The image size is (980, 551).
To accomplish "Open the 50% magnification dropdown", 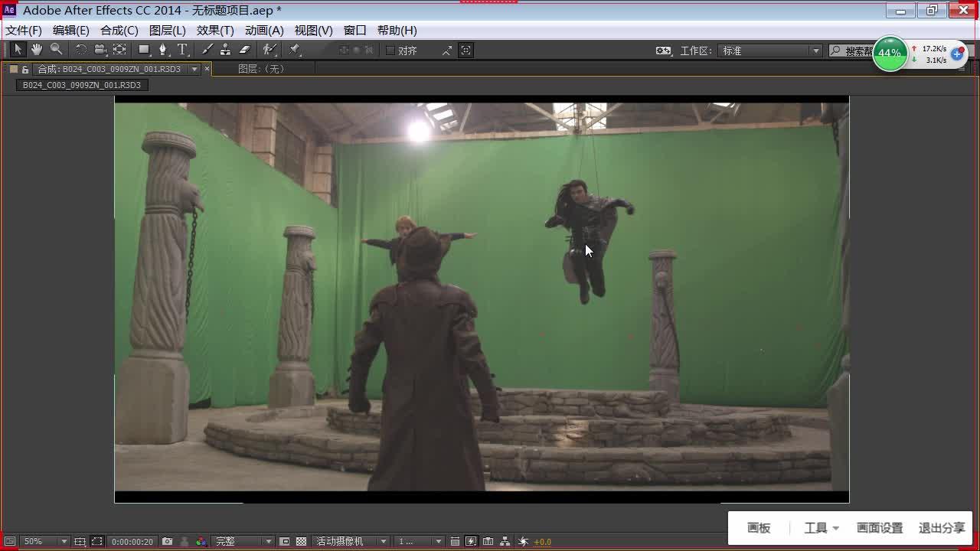I will point(44,542).
